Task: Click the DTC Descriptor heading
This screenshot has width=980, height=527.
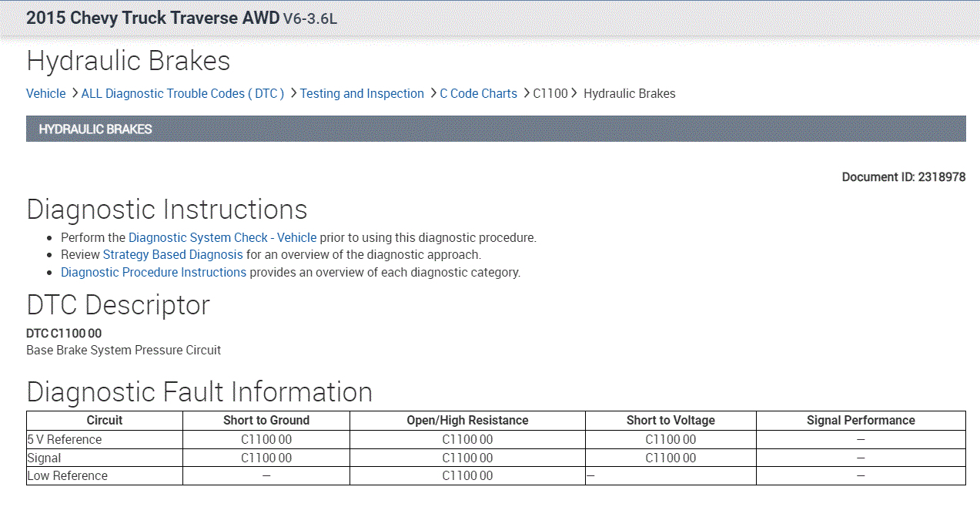Action: pyautogui.click(x=118, y=305)
